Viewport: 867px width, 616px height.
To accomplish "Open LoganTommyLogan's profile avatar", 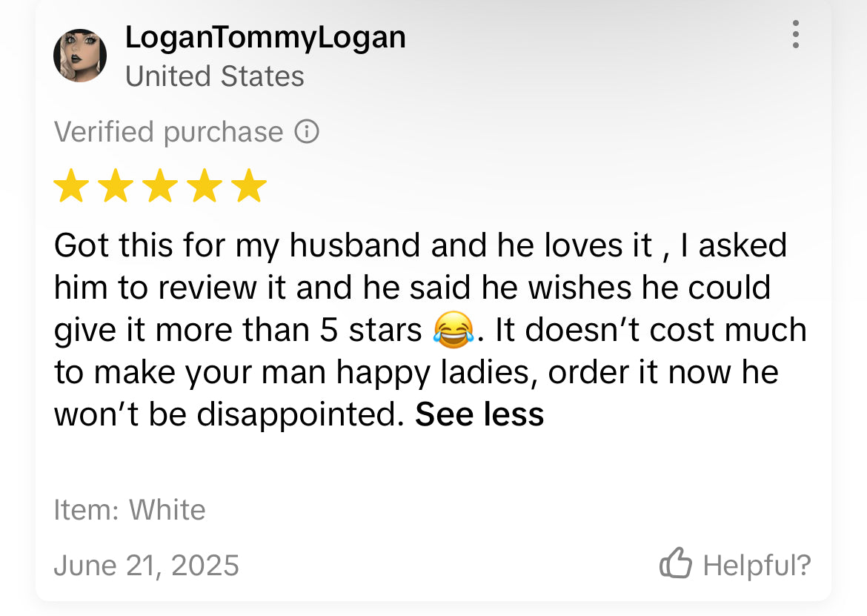I will pyautogui.click(x=80, y=56).
